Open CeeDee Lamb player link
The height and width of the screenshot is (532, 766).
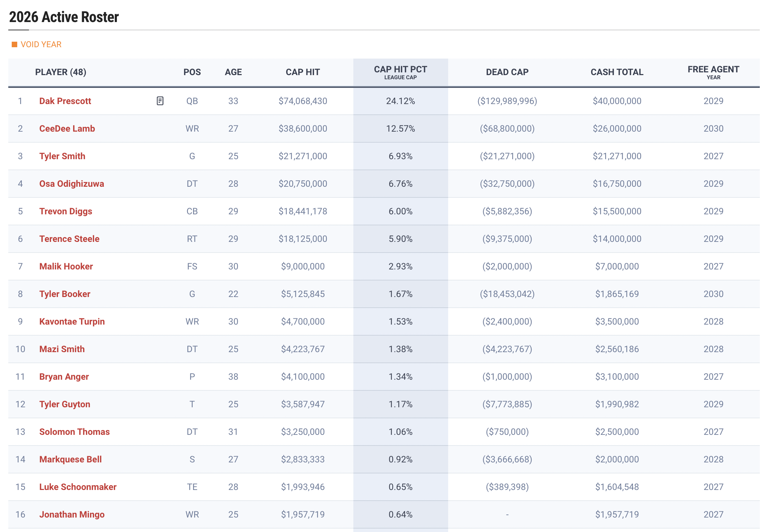[x=67, y=129]
